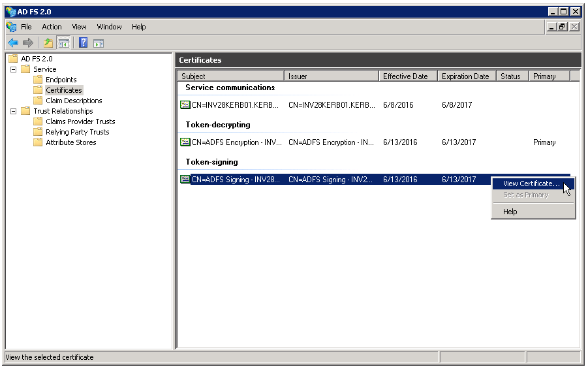This screenshot has height=369, width=588.
Task: Open the Action menu
Action: pyautogui.click(x=52, y=27)
